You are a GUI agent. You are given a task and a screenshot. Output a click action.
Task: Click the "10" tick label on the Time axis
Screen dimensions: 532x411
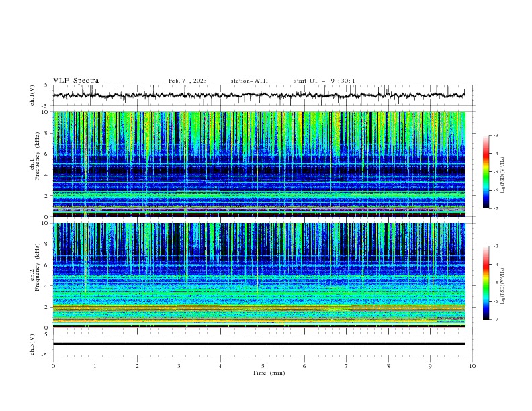pos(472,366)
